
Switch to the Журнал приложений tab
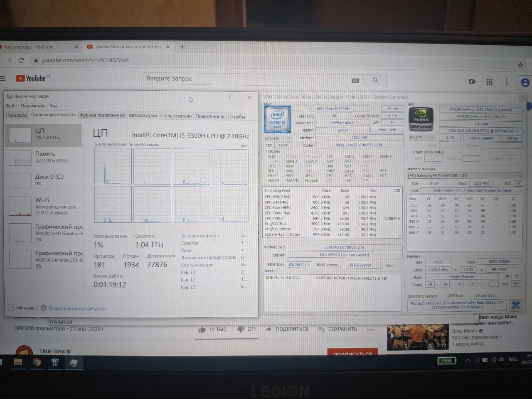pyautogui.click(x=102, y=115)
